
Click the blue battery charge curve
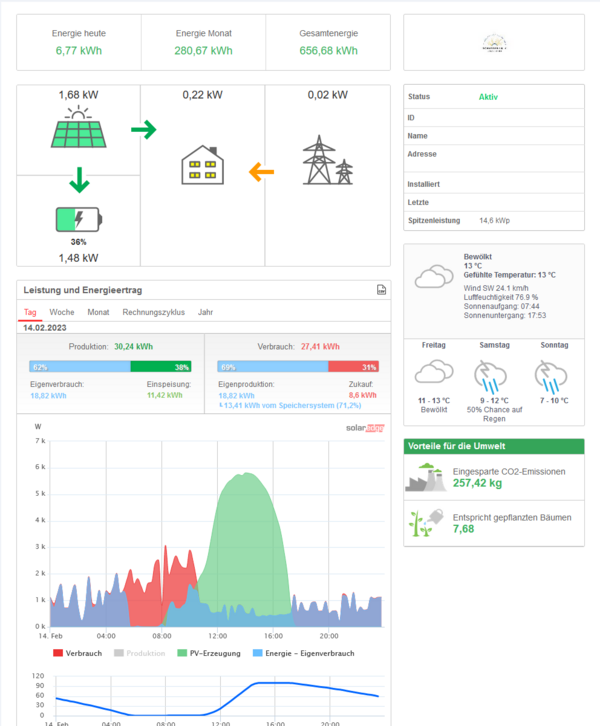tap(218, 698)
